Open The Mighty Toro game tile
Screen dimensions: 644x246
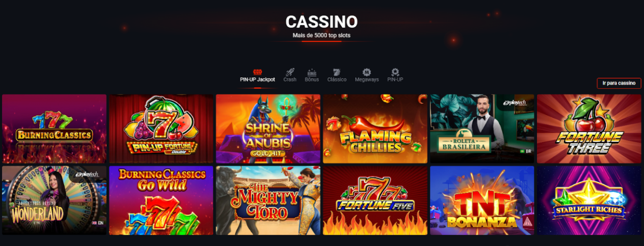tap(268, 200)
